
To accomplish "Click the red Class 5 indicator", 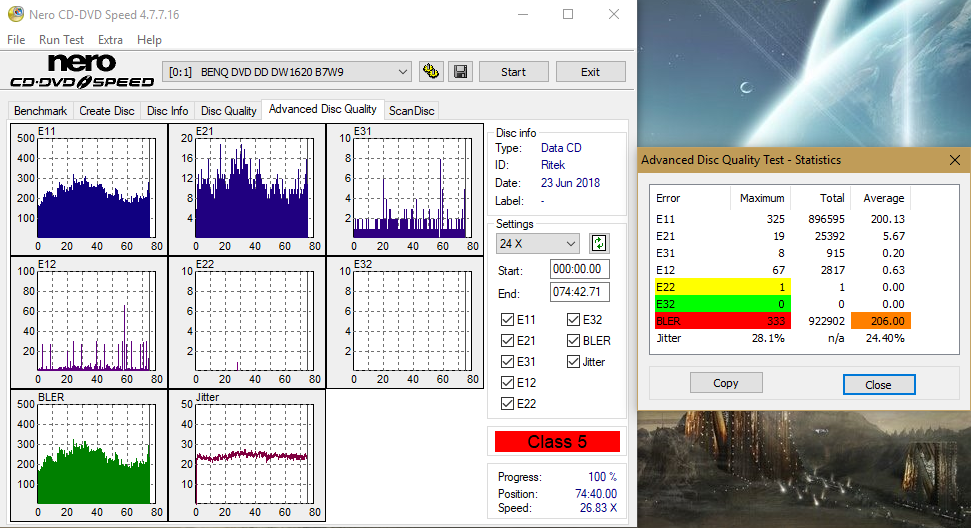I will click(x=557, y=442).
